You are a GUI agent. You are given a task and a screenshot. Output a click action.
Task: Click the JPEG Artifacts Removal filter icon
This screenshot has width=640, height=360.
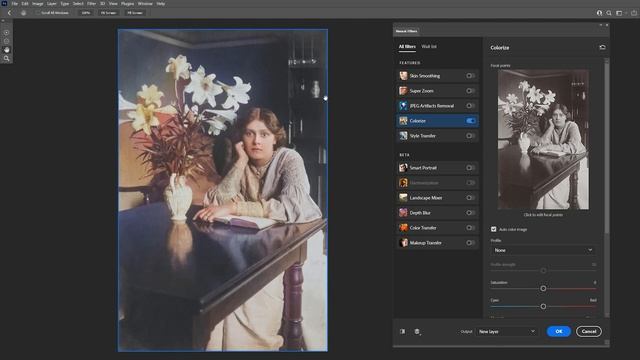403,106
